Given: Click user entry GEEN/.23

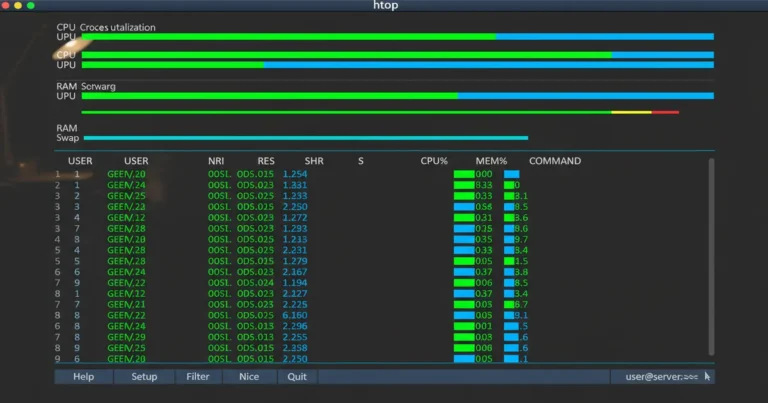Looking at the screenshot, I should pyautogui.click(x=126, y=207).
